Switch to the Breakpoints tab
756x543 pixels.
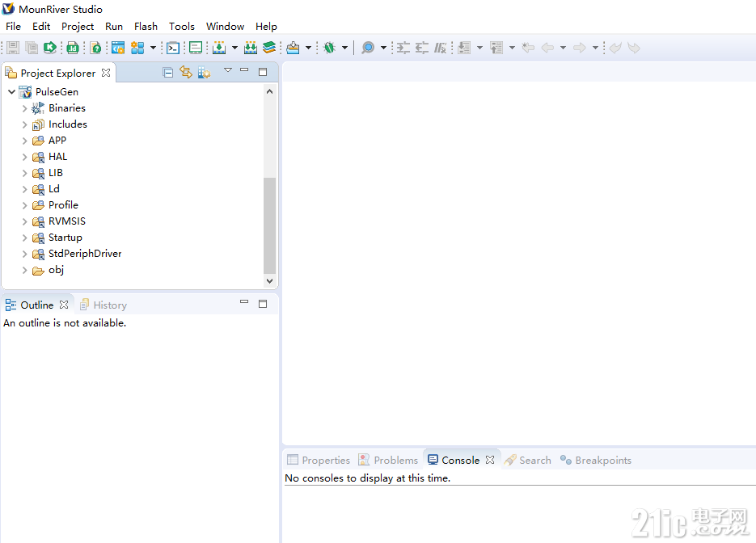pyautogui.click(x=595, y=460)
